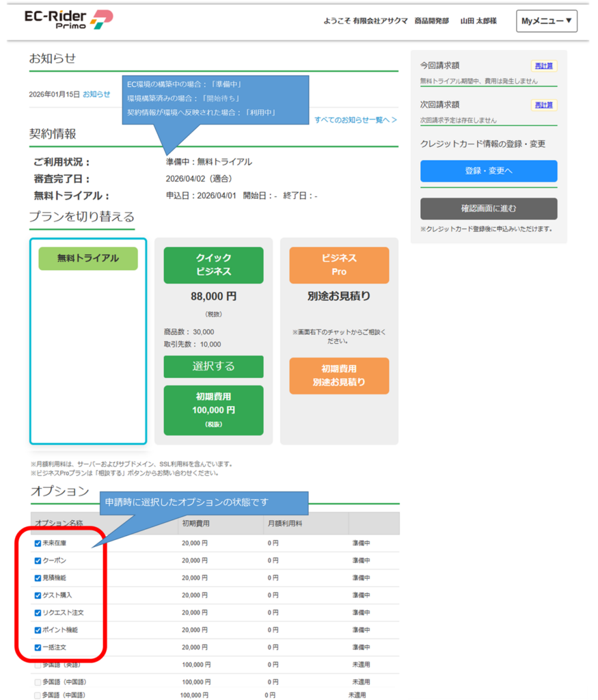Click the EC-Rider Primo logo
The image size is (598, 700).
coord(68,19)
